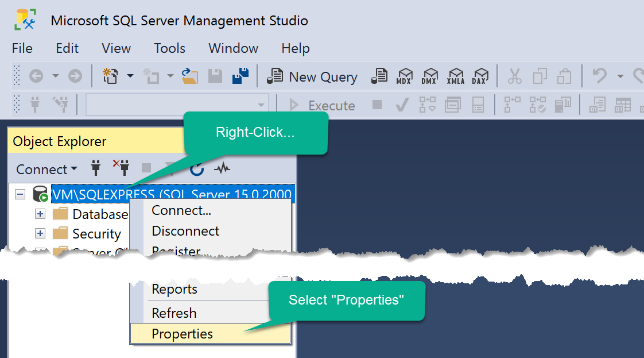
Task: Click Object Explorer Refresh icon
Action: tap(197, 169)
